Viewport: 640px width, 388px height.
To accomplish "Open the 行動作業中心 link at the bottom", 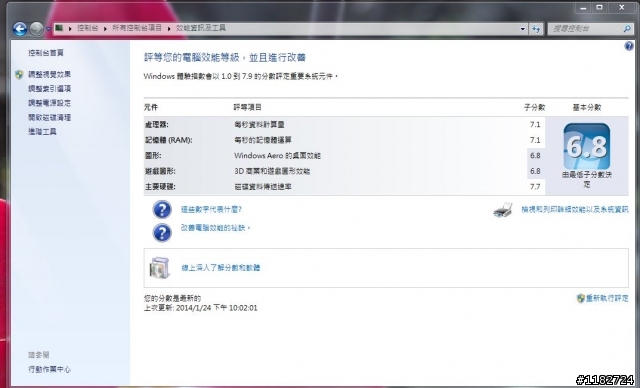I will coord(49,369).
